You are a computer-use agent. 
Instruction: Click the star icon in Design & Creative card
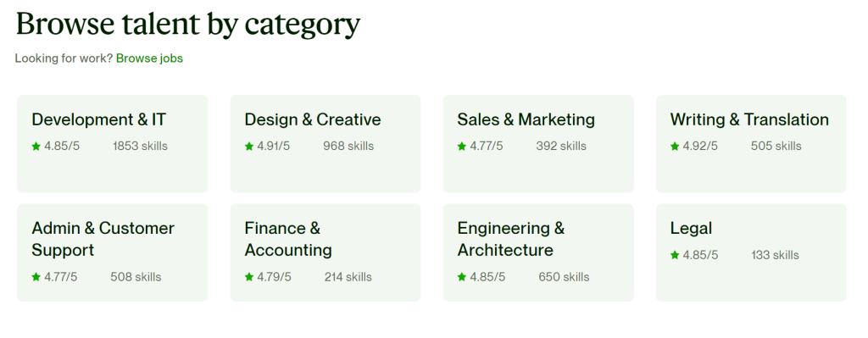click(x=249, y=147)
